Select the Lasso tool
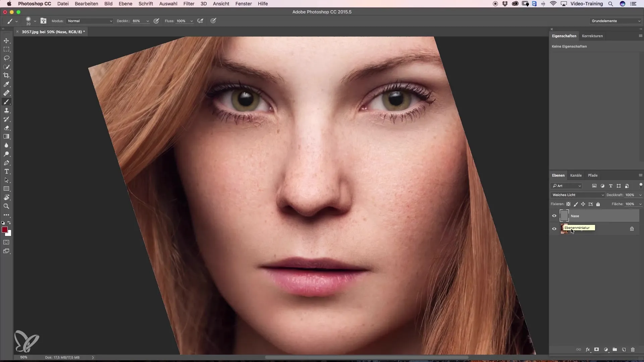The image size is (644, 362). coord(6,58)
